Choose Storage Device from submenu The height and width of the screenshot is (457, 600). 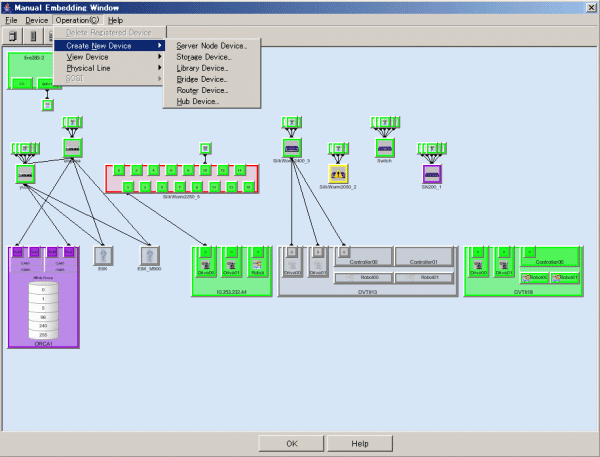(x=212, y=57)
